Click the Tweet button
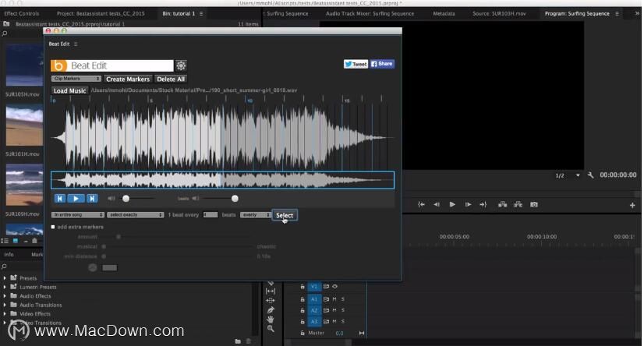Image resolution: width=644 pixels, height=346 pixels. pos(356,64)
